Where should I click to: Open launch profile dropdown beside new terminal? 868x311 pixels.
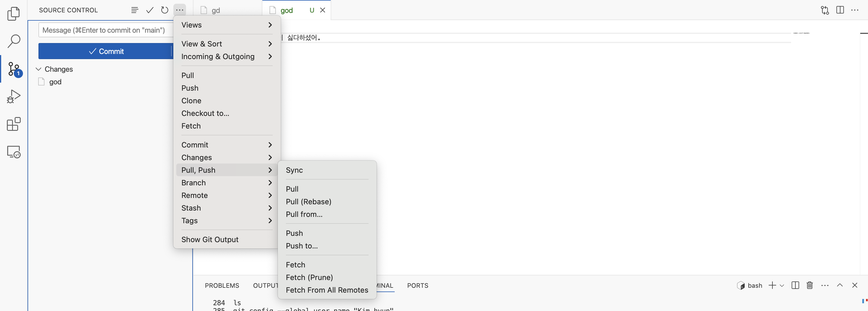pos(782,285)
